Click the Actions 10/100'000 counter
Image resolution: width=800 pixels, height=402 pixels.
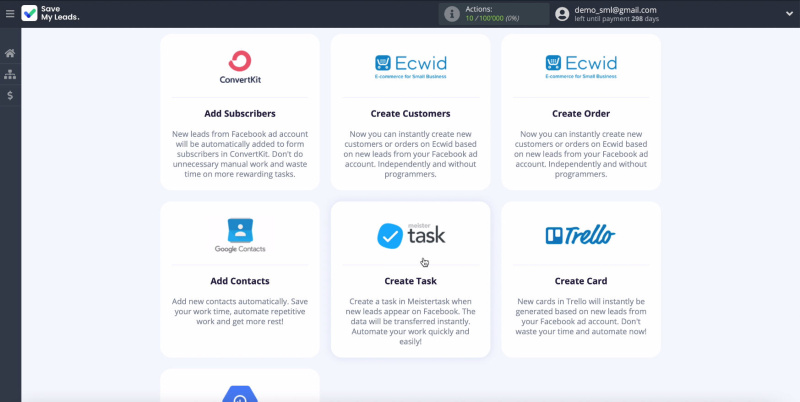pos(492,14)
